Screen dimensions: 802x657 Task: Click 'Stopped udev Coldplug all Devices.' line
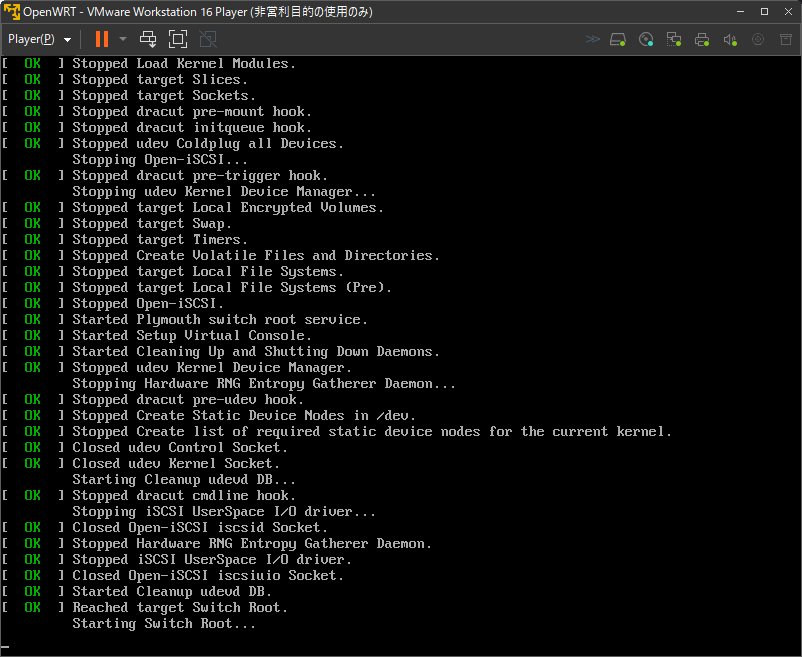point(208,144)
